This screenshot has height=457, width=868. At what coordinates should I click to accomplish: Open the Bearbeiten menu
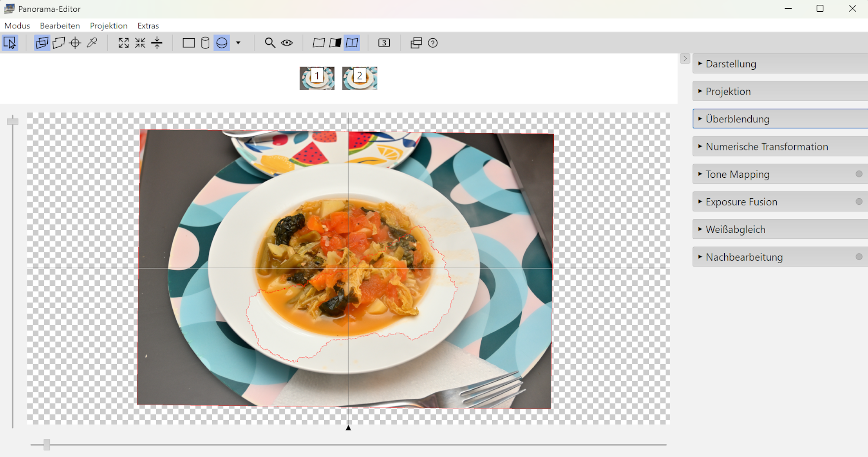click(x=60, y=26)
